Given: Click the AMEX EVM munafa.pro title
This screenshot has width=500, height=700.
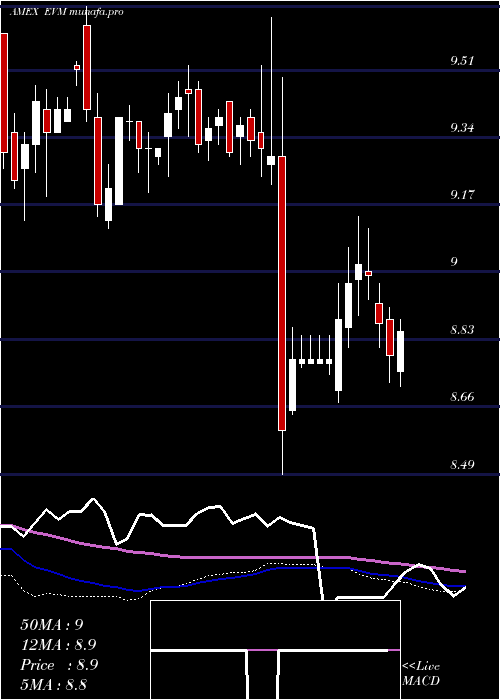Looking at the screenshot, I should tap(67, 12).
